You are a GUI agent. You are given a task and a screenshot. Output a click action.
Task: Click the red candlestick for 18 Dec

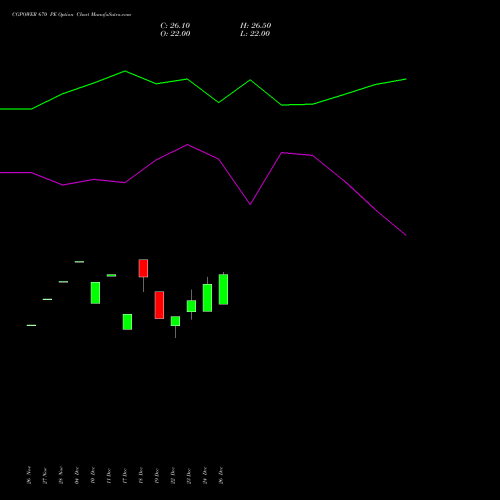143,268
